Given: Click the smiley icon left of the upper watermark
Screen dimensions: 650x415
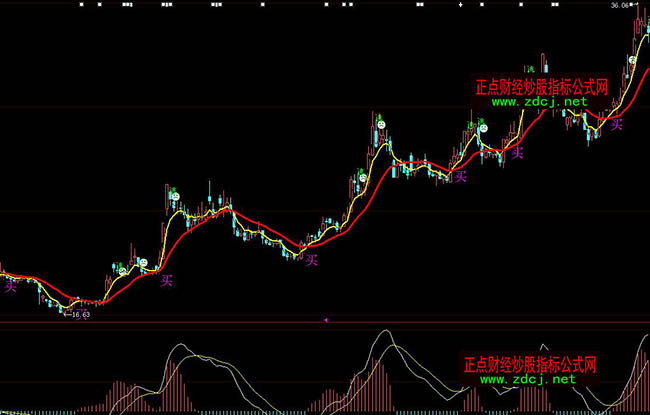Looking at the screenshot, I should pos(482,128).
